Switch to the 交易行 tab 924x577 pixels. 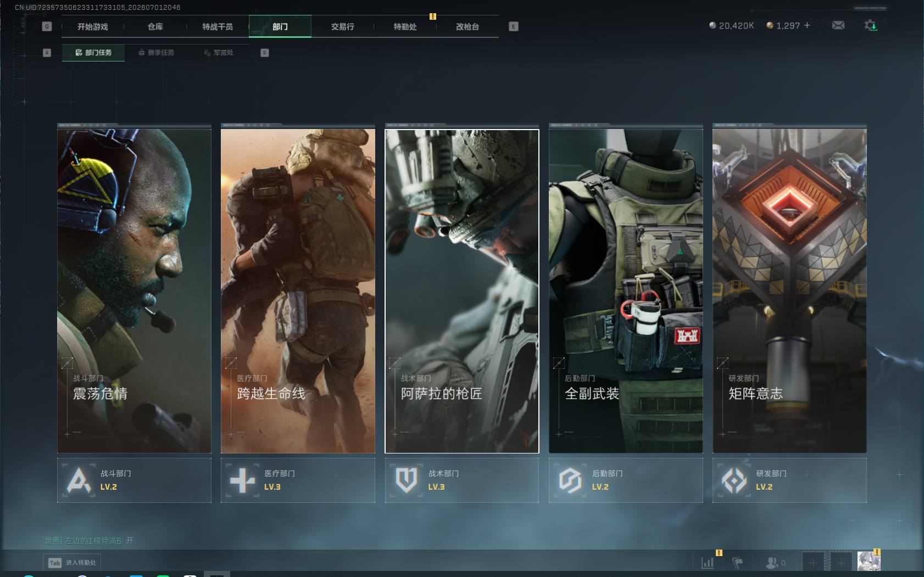point(343,26)
